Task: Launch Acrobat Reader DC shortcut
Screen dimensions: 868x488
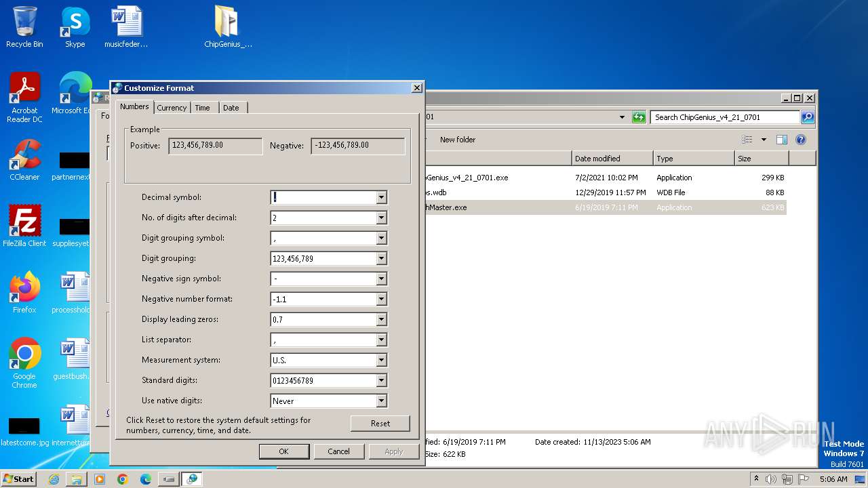Action: [x=24, y=98]
